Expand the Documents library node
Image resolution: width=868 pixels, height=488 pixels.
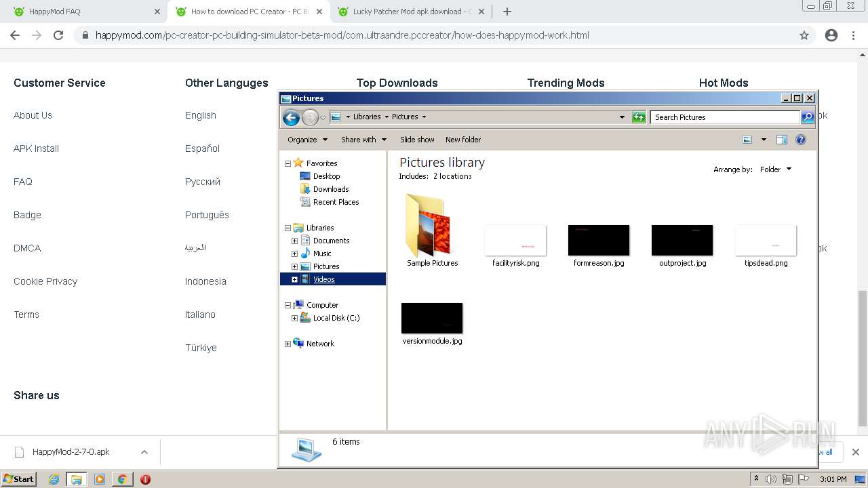point(294,241)
